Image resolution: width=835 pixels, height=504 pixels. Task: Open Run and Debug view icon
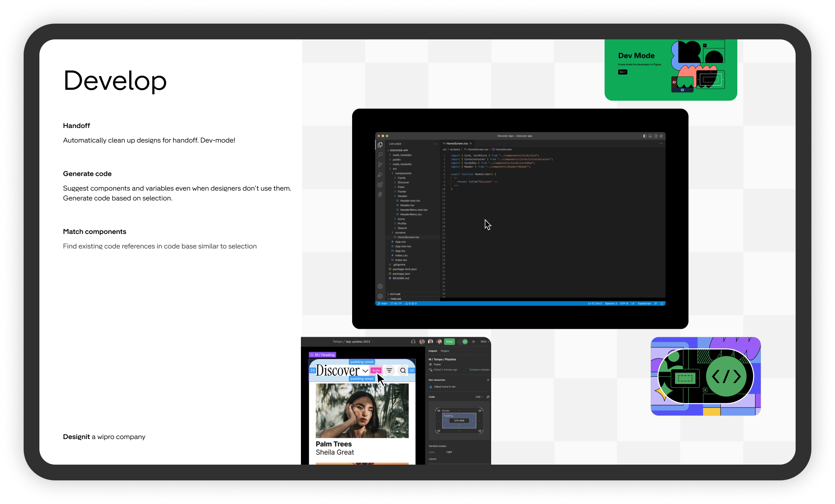tap(380, 174)
